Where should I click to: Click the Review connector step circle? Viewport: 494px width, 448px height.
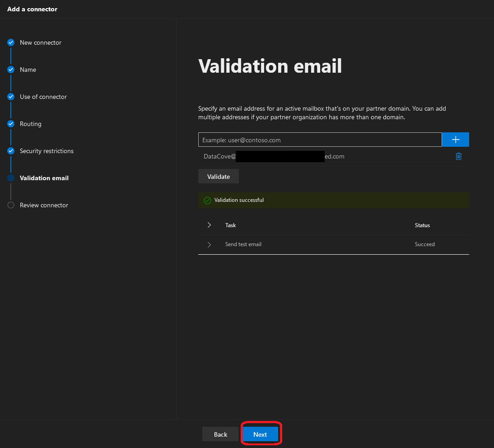(x=11, y=205)
